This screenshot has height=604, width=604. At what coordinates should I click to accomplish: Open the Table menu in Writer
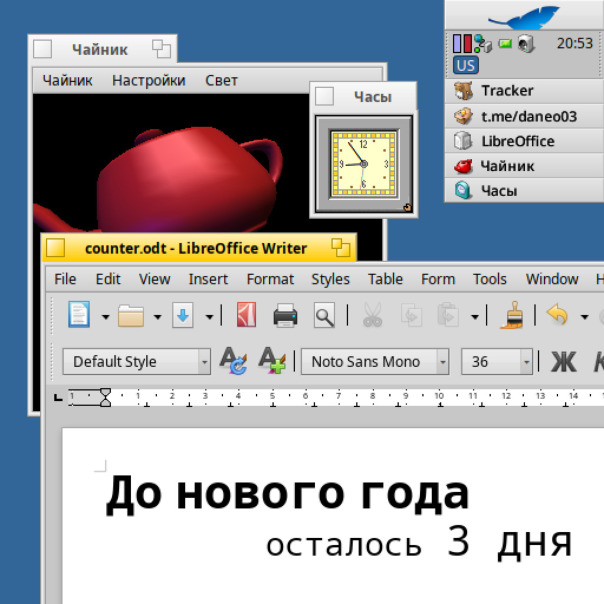[385, 279]
